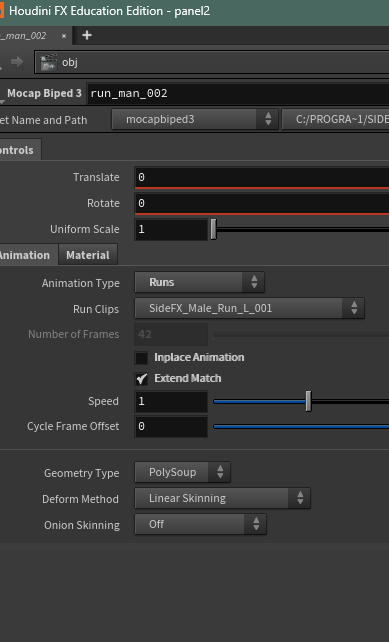Viewport: 389px width, 642px height.
Task: Open the Geometry Type dropdown showing PolySoup
Action: point(183,472)
